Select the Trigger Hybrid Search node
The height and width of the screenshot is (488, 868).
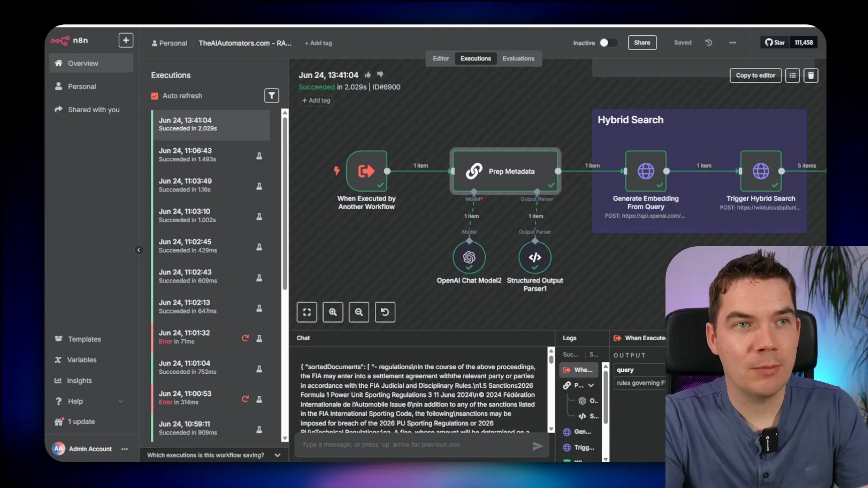761,171
